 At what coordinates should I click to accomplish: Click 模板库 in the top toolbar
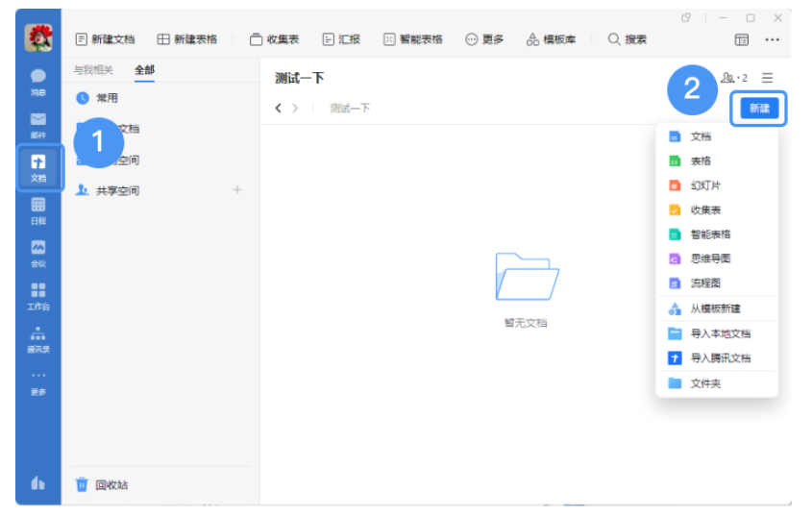click(x=545, y=39)
